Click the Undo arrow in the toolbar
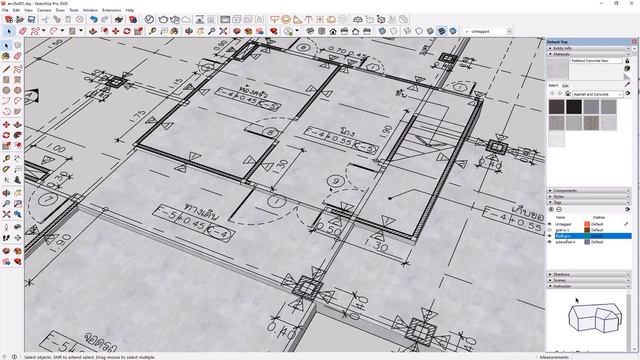Screen dimensions: 640x360 [x=93, y=19]
